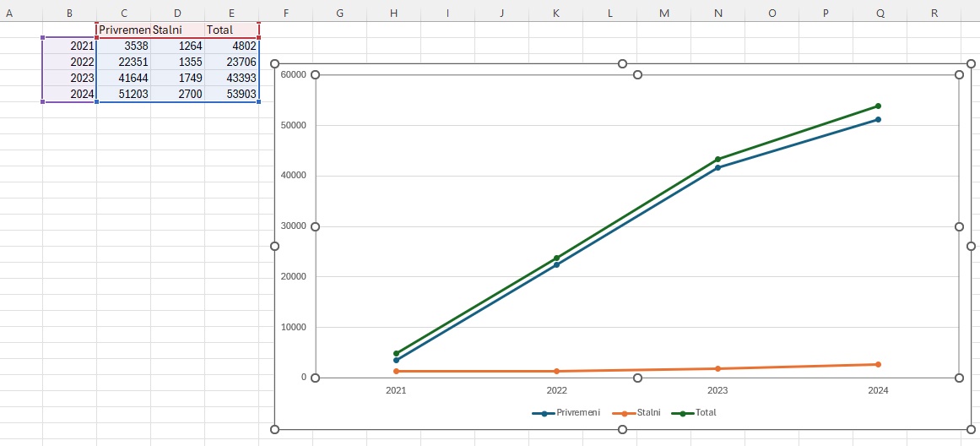Click the green Total data point at 2024
980x446 pixels.
878,106
